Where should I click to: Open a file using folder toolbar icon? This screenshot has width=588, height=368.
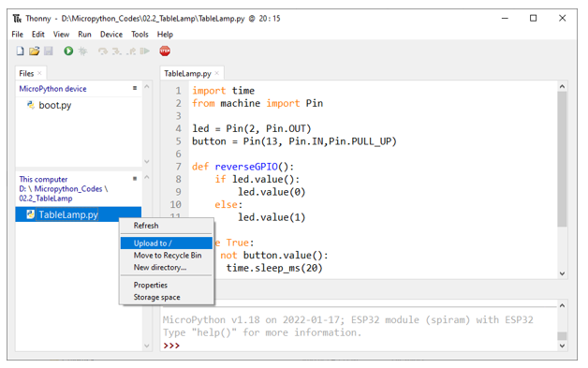[34, 51]
